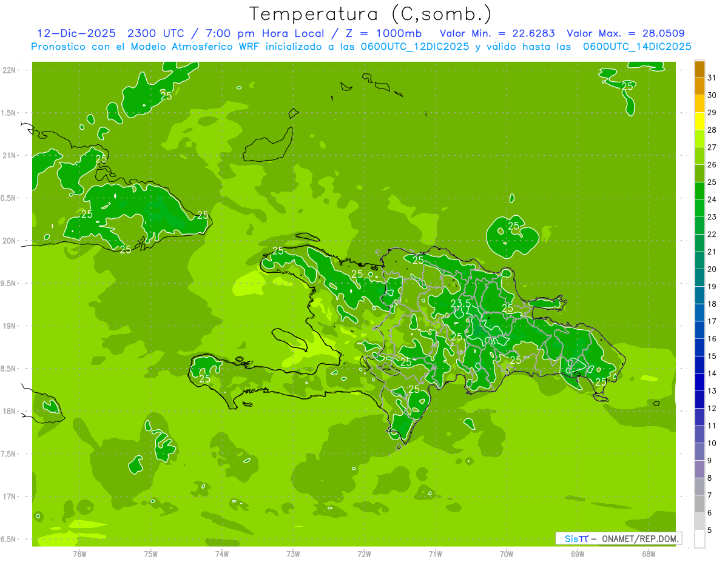Click the 'Valor Max. = 28.0509' text
This screenshot has width=728, height=562.
pyautogui.click(x=625, y=33)
